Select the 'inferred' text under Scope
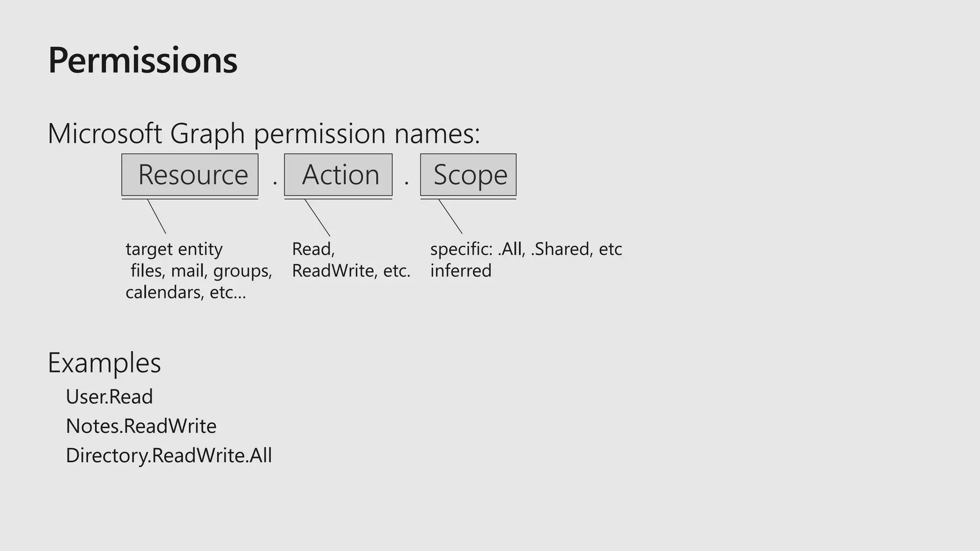The image size is (980, 551). pos(461,271)
